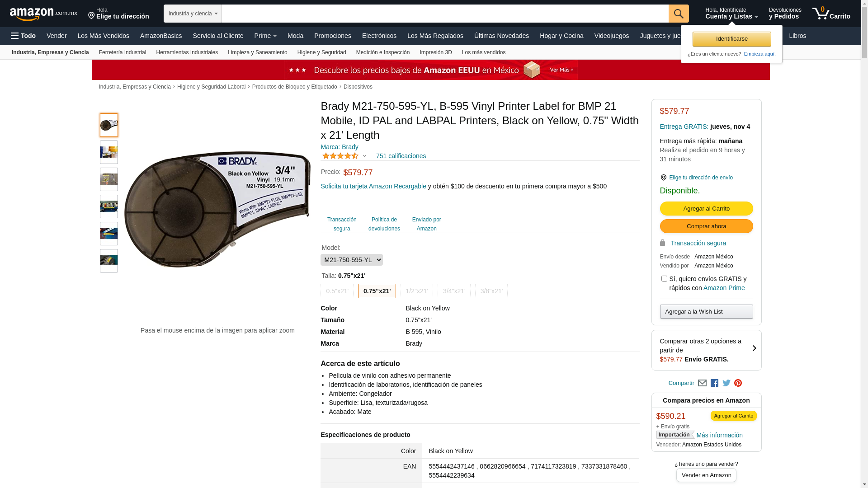Screen dimensions: 868x488
Task: Share on Twitter icon
Action: click(726, 383)
